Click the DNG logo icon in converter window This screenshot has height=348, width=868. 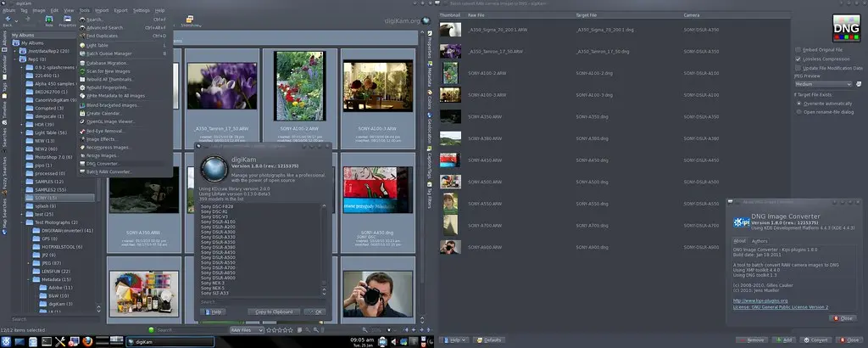click(847, 28)
